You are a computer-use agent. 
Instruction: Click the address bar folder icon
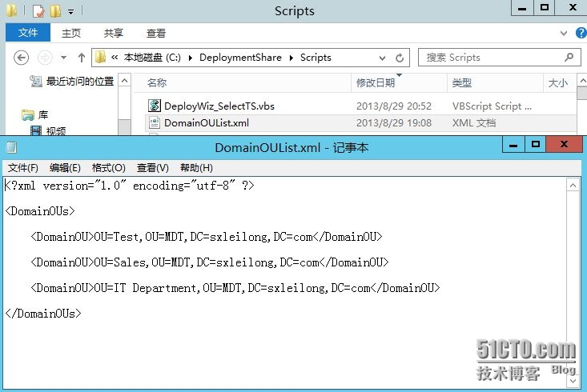(100, 58)
